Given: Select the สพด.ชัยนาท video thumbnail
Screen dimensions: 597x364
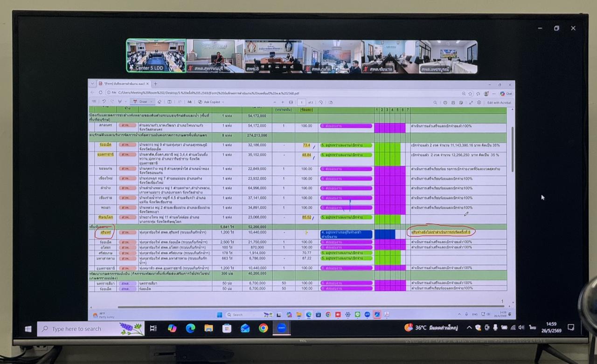Looking at the screenshot, I should (x=390, y=56).
